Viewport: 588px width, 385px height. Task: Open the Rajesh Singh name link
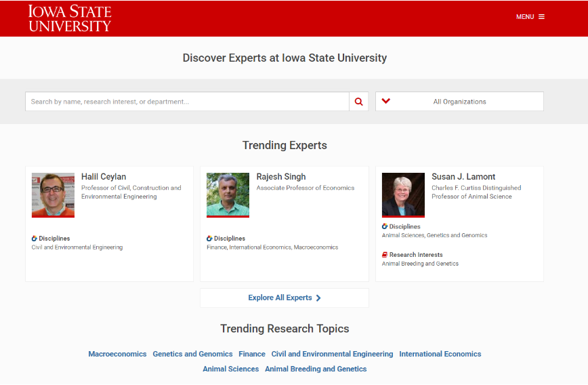coord(281,177)
